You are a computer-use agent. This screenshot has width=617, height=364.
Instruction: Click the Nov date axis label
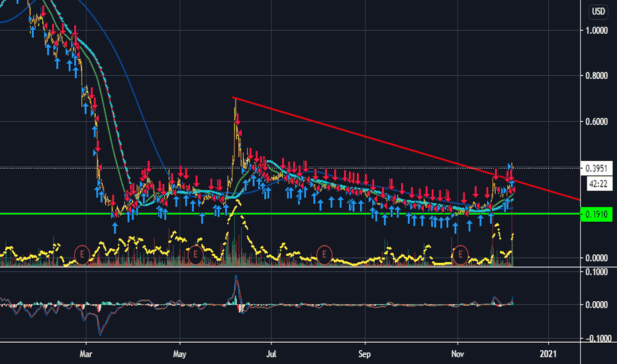click(457, 354)
